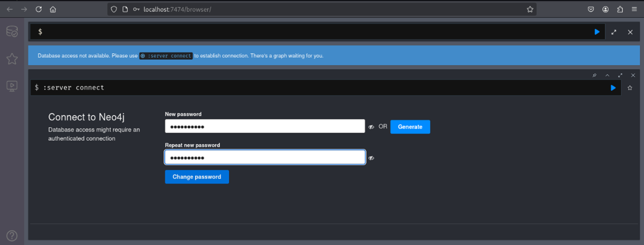Bookmark this page with the address bar star
This screenshot has height=245, width=644.
[x=530, y=9]
